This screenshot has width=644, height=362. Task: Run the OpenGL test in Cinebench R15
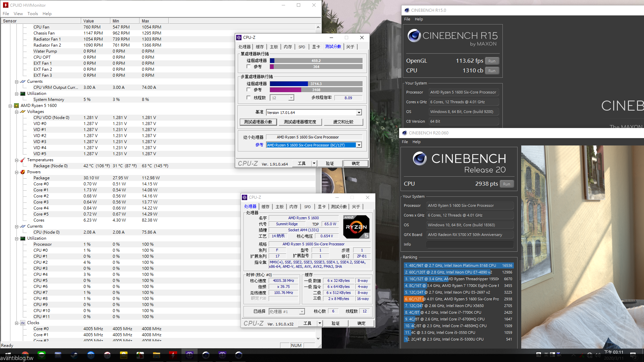click(x=492, y=61)
